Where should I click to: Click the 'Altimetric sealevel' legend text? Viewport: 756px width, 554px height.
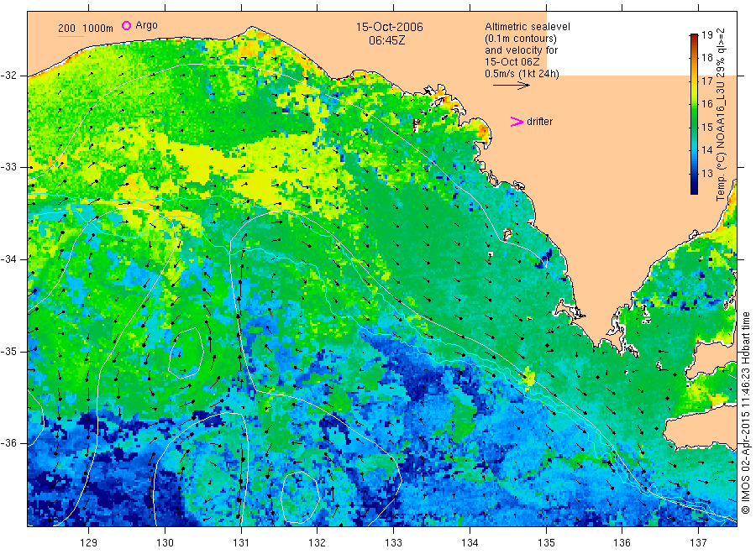pos(527,27)
